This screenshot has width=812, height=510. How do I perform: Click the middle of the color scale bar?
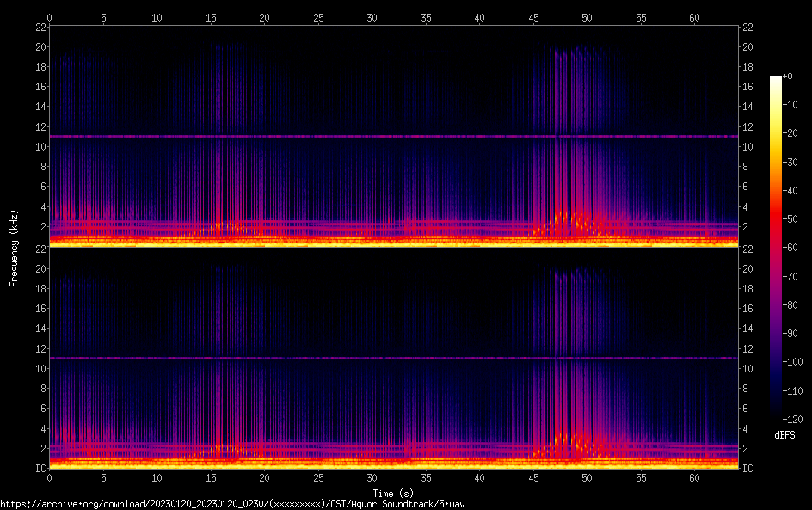pos(776,246)
